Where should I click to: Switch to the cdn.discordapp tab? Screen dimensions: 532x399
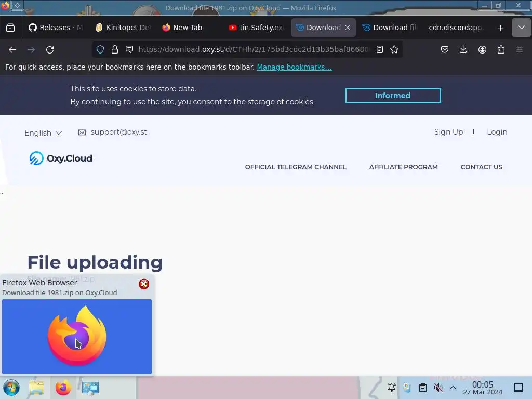455,28
